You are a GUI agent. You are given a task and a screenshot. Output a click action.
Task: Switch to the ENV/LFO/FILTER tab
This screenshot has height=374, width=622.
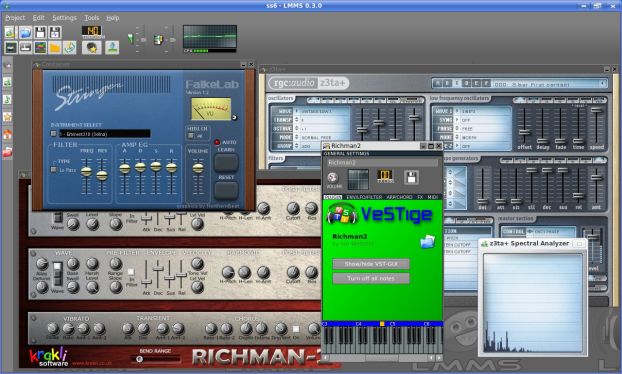[x=364, y=197]
